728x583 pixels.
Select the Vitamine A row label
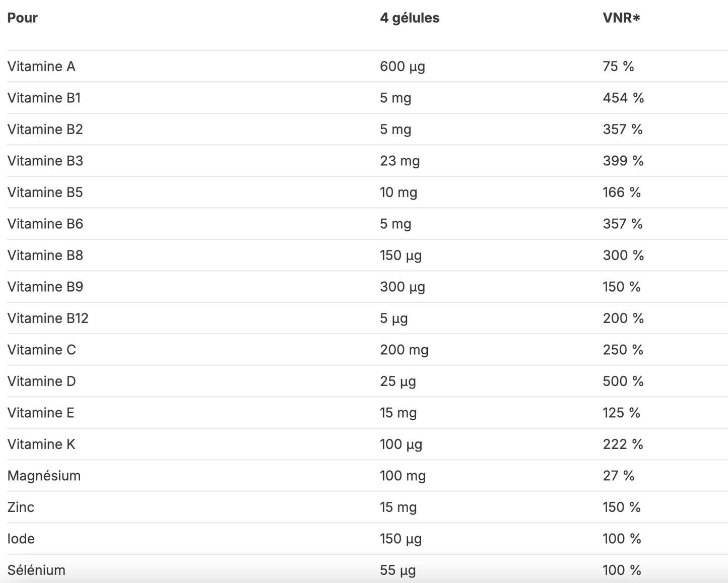pyautogui.click(x=41, y=67)
